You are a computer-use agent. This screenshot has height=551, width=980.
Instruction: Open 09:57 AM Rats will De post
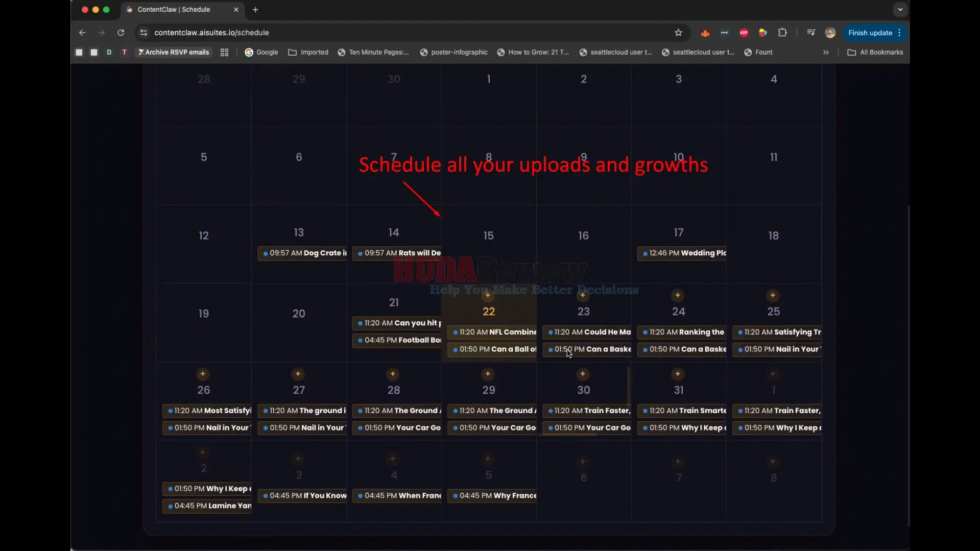pos(397,253)
